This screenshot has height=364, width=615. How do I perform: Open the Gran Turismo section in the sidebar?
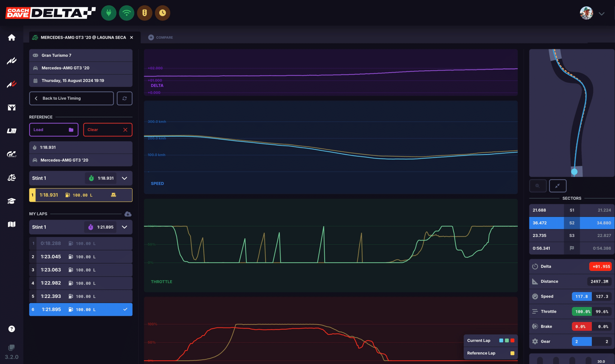point(11,154)
